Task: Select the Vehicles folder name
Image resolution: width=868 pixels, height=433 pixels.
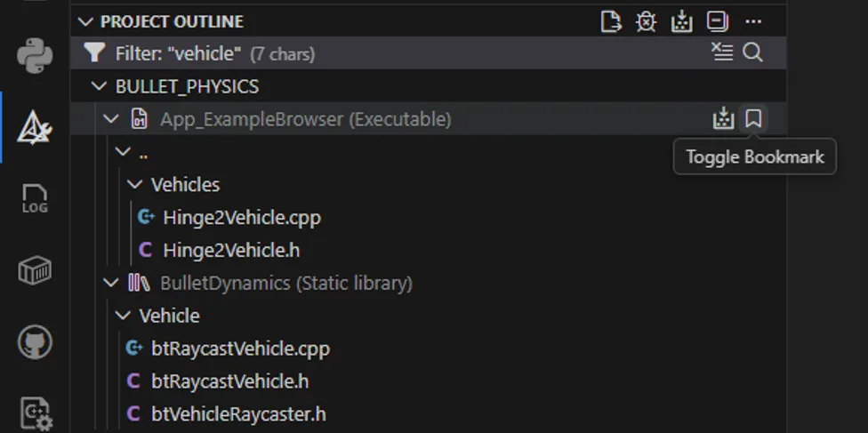Action: coord(186,184)
